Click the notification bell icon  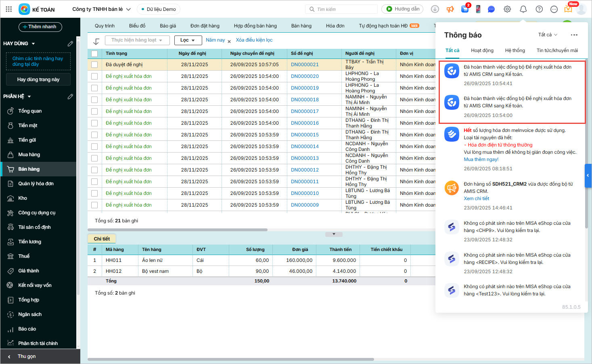coord(523,9)
